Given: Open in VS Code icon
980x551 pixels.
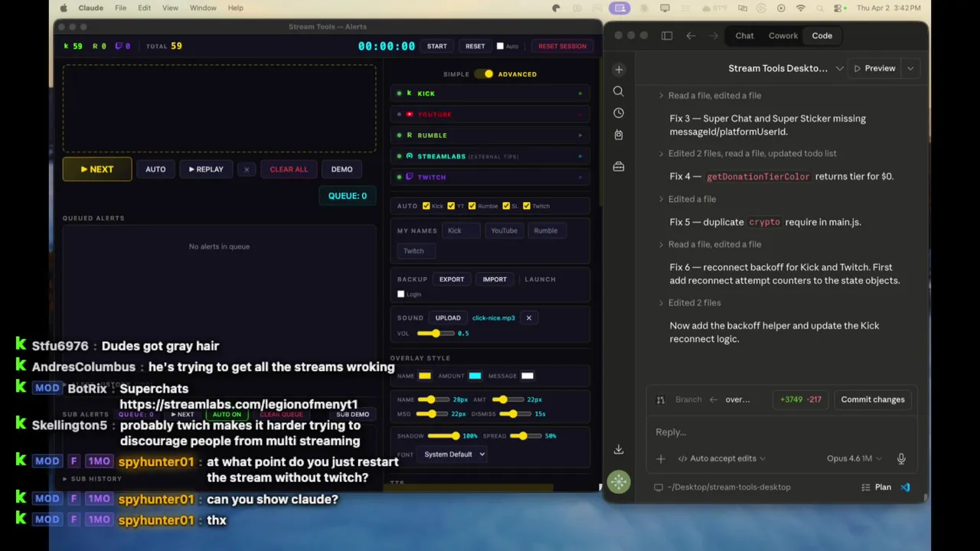Looking at the screenshot, I should click(905, 487).
